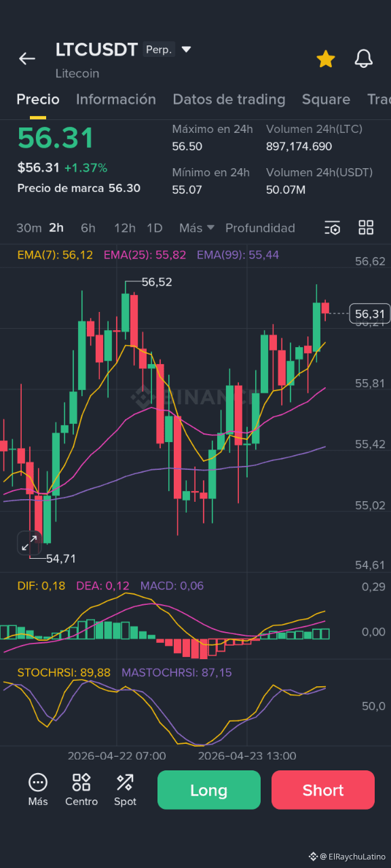Open the Profundidad depth view
The image size is (391, 868).
pyautogui.click(x=260, y=228)
